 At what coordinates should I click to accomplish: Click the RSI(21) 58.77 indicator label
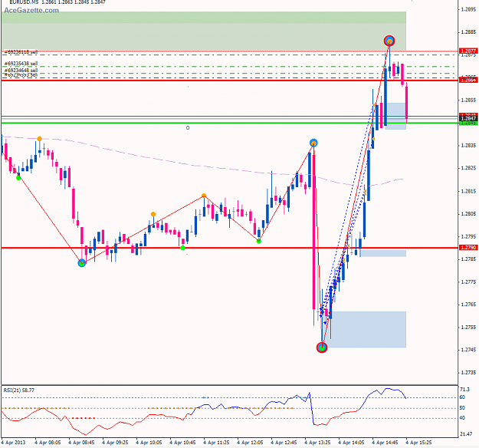click(x=19, y=390)
